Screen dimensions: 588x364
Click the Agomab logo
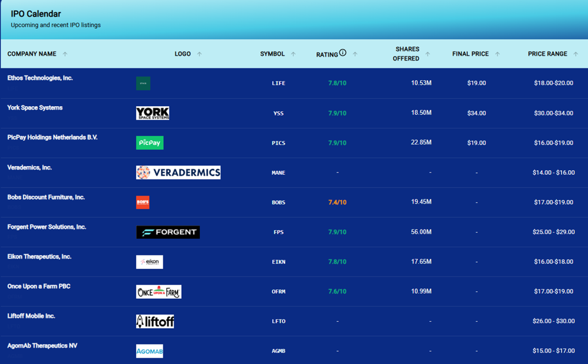coord(149,351)
